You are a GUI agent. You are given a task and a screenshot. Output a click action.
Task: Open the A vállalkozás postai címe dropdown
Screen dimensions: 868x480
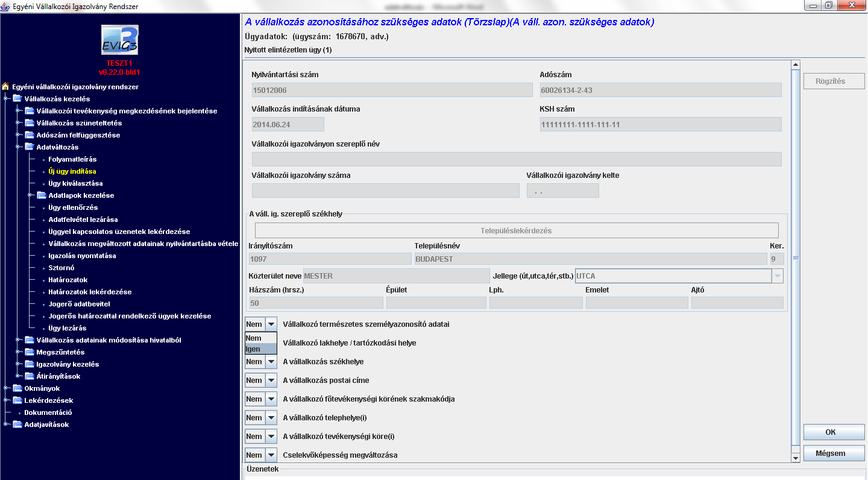[x=271, y=381]
